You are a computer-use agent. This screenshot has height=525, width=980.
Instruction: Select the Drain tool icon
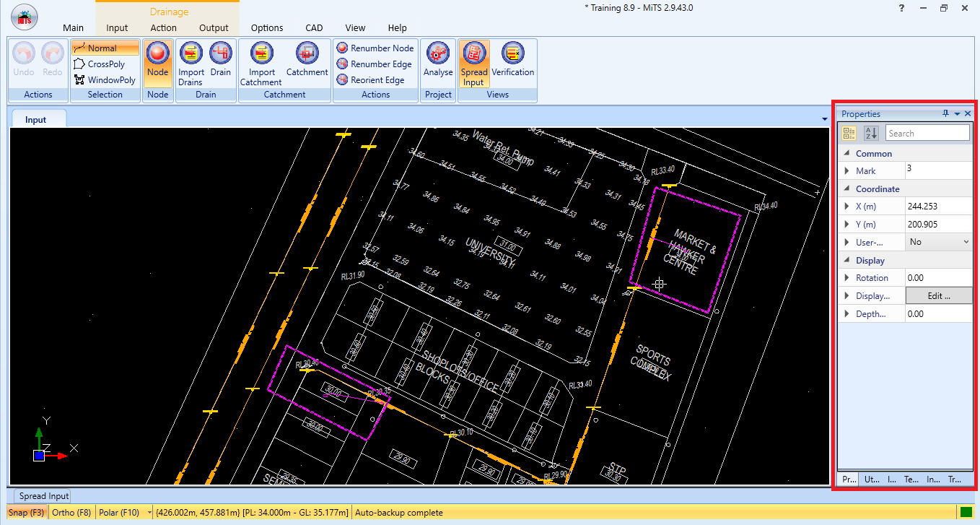pyautogui.click(x=221, y=53)
